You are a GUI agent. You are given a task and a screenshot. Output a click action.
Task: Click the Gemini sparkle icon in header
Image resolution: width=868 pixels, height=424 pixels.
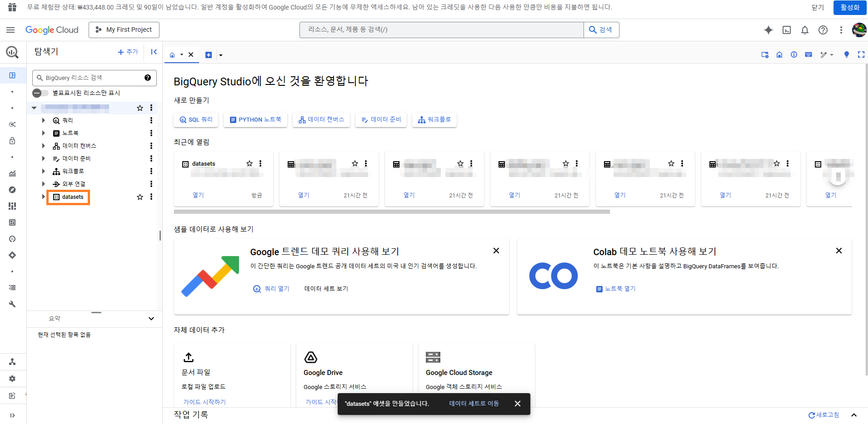point(768,30)
